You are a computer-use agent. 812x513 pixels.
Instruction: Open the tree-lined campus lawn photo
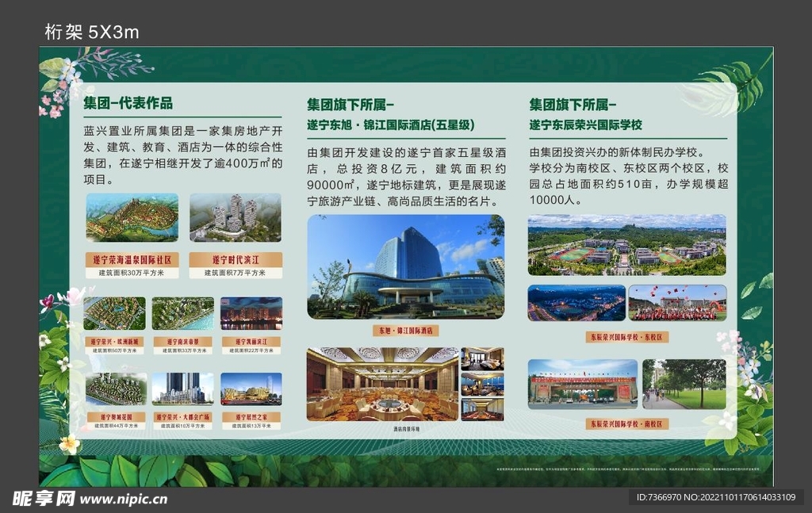pos(684,384)
